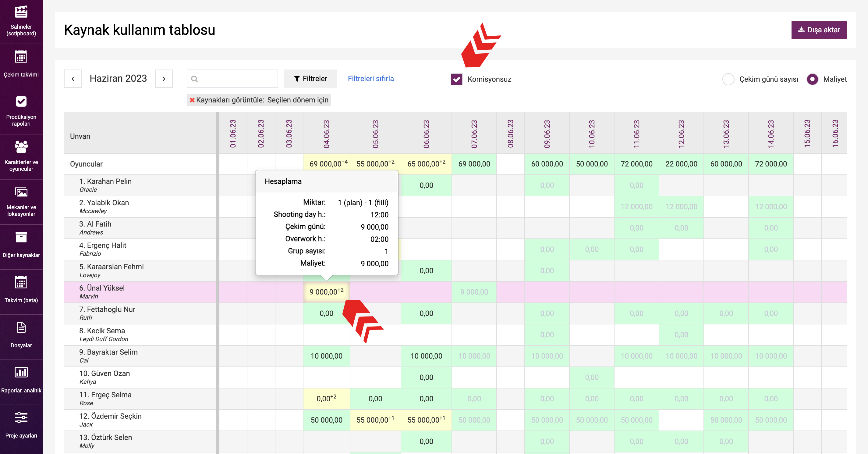Click Oyuncular total 55 000,00+2 cell
868x454 pixels.
tap(375, 164)
